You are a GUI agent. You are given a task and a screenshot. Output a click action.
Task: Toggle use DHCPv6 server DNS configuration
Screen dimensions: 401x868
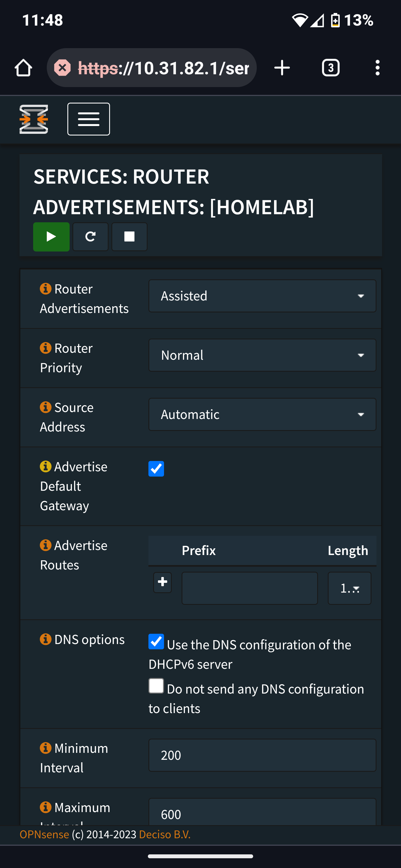tap(156, 642)
